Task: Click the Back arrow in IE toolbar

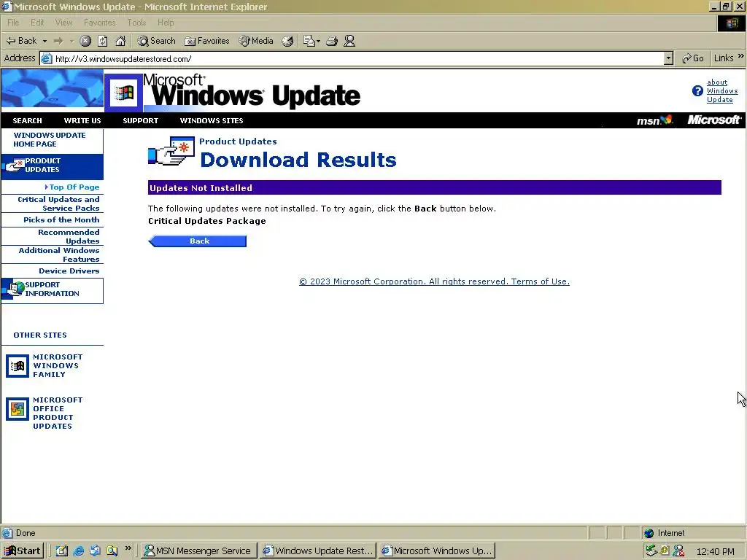Action: (21, 41)
